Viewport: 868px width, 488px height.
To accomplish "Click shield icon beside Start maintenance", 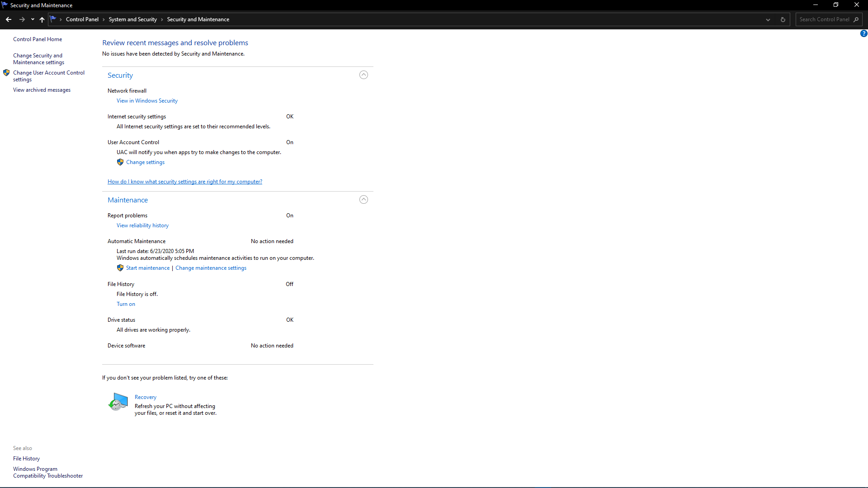I will [120, 267].
